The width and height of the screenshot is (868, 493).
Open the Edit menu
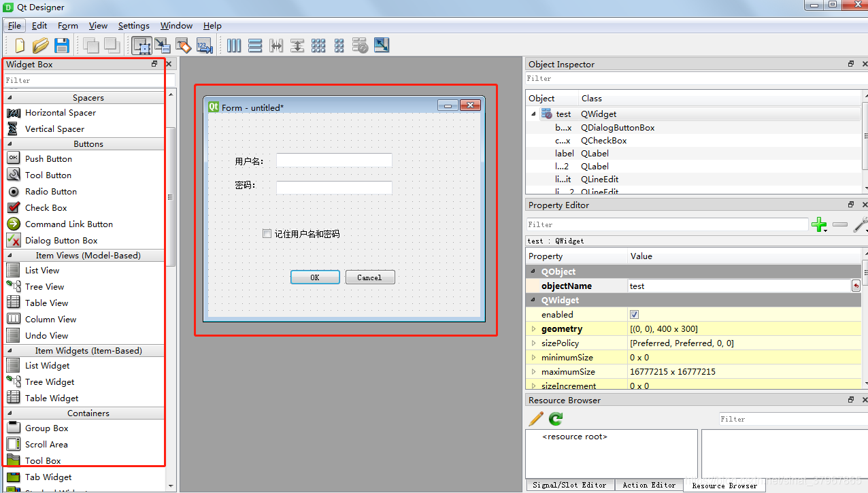(x=39, y=26)
